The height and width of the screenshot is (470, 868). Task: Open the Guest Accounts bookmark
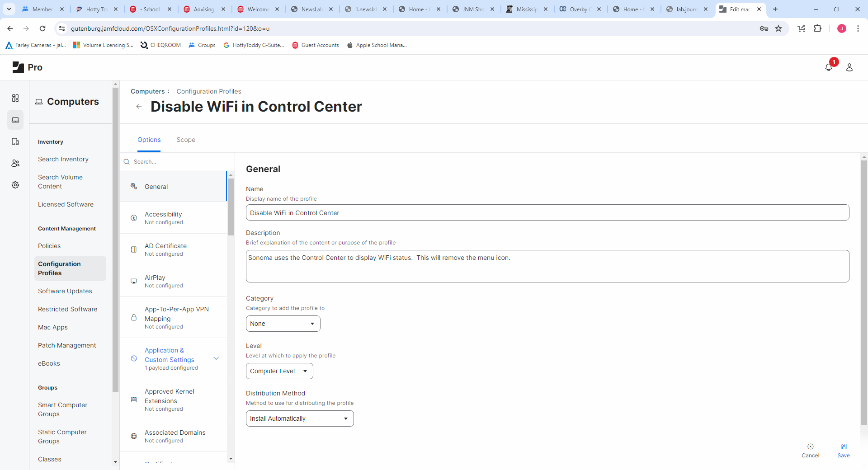316,45
